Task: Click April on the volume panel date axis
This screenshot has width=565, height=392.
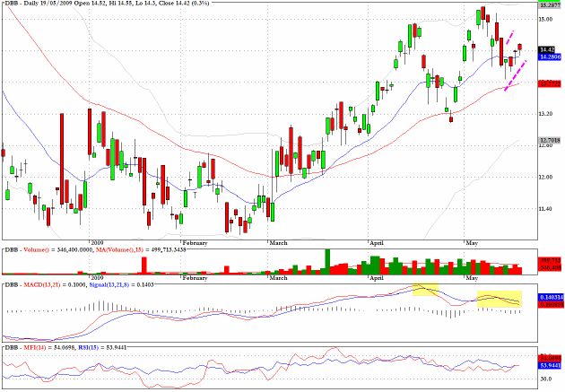Action: (x=377, y=278)
